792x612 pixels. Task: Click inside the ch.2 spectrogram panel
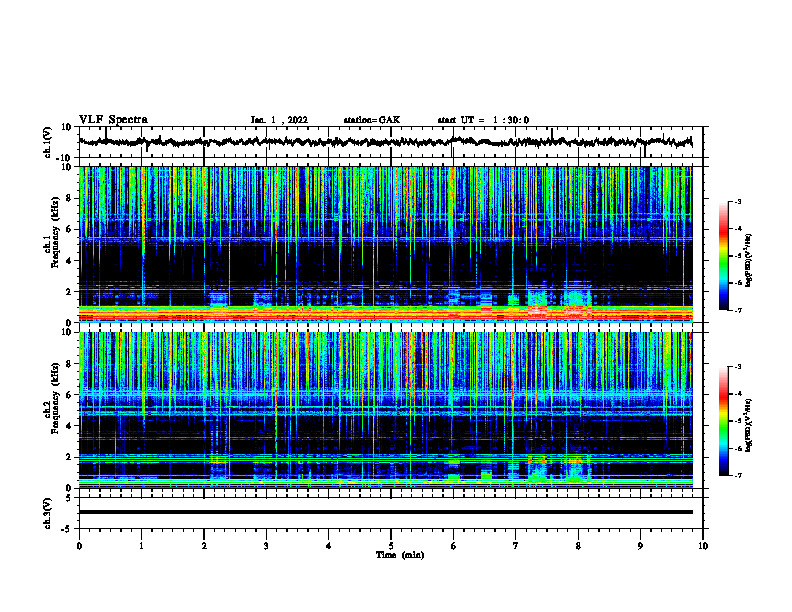(385, 410)
